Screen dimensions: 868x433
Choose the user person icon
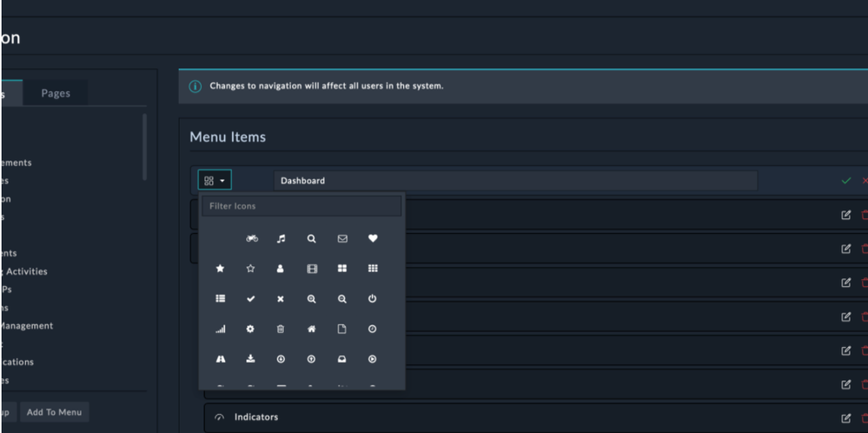pyautogui.click(x=281, y=269)
